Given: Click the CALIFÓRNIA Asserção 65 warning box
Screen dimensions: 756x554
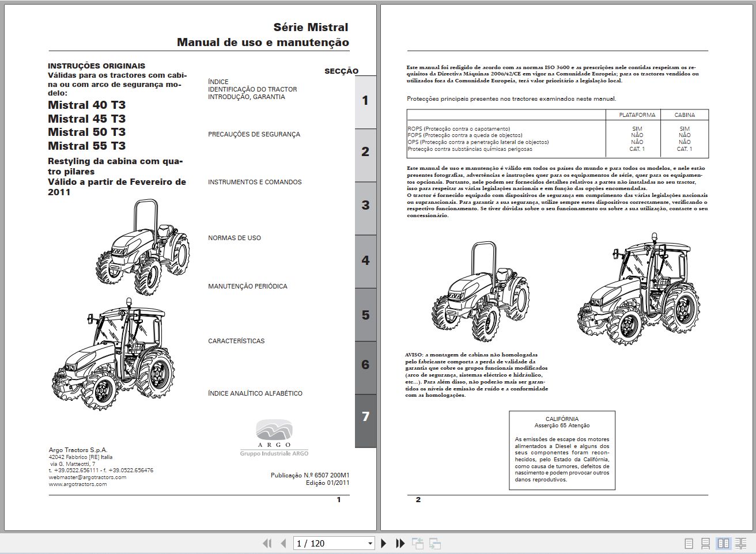Looking at the screenshot, I should point(562,450).
